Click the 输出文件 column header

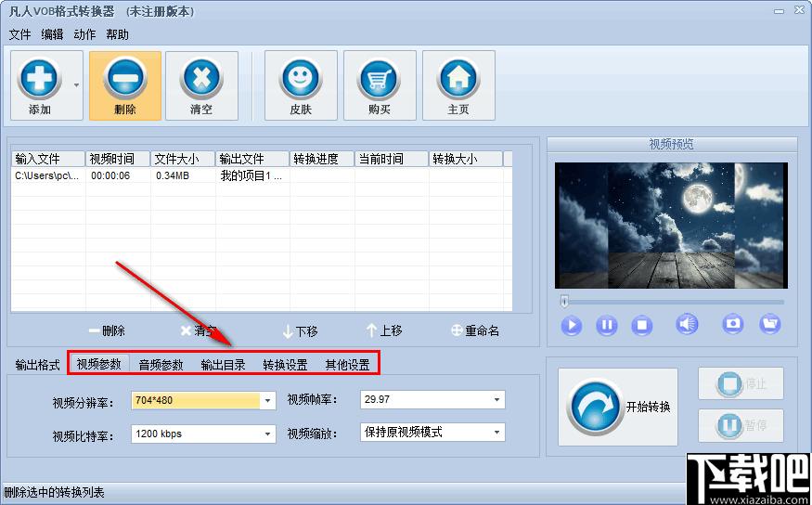[252, 159]
